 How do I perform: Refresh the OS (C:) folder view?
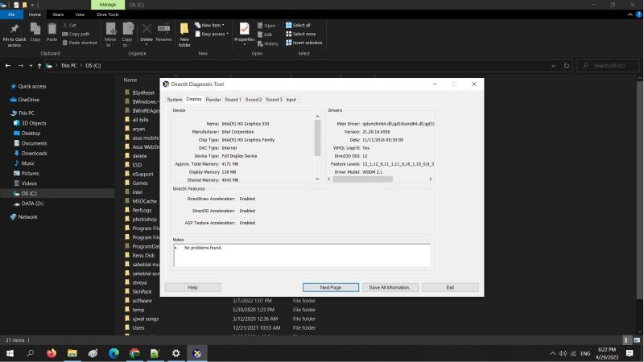[567, 66]
